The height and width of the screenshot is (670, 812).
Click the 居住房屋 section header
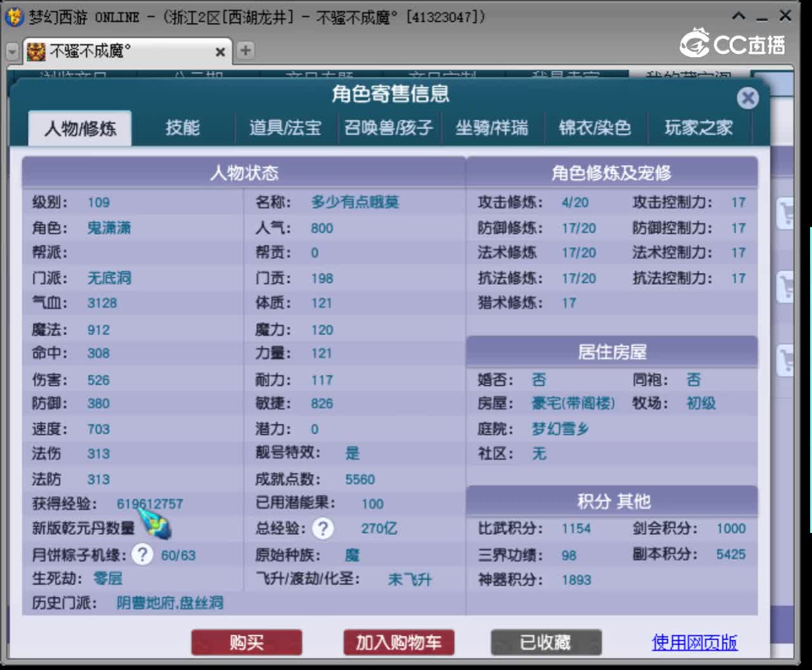(x=612, y=351)
